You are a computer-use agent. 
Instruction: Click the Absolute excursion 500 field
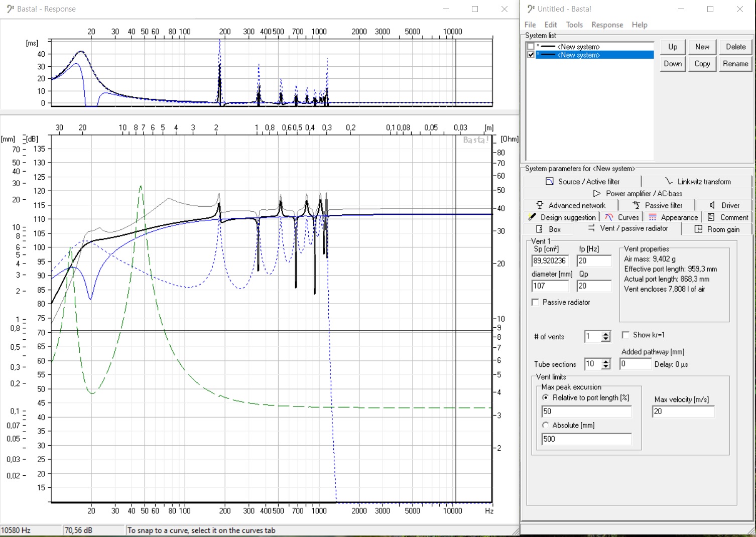coord(586,439)
